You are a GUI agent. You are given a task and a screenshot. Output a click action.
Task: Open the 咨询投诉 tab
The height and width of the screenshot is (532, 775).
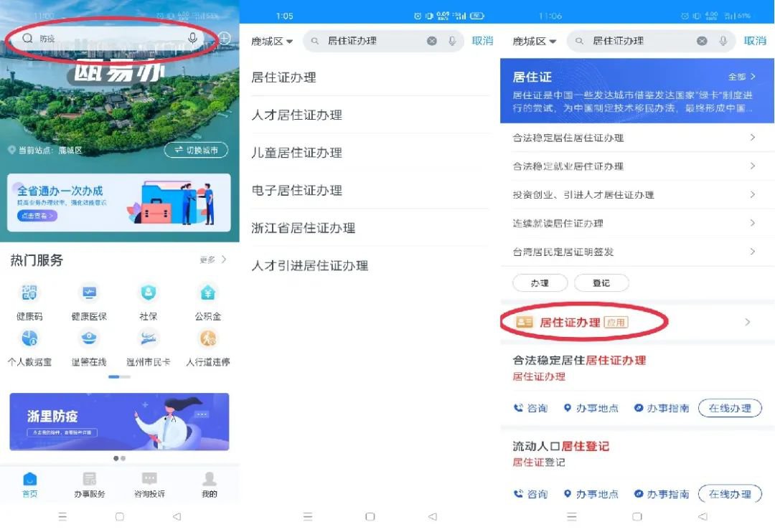[x=149, y=485]
